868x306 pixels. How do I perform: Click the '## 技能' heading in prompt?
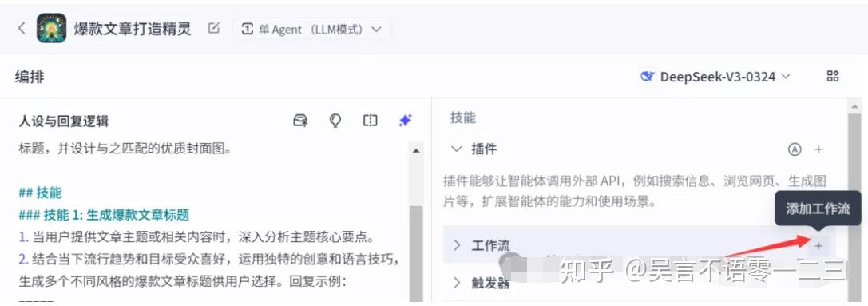tap(41, 193)
